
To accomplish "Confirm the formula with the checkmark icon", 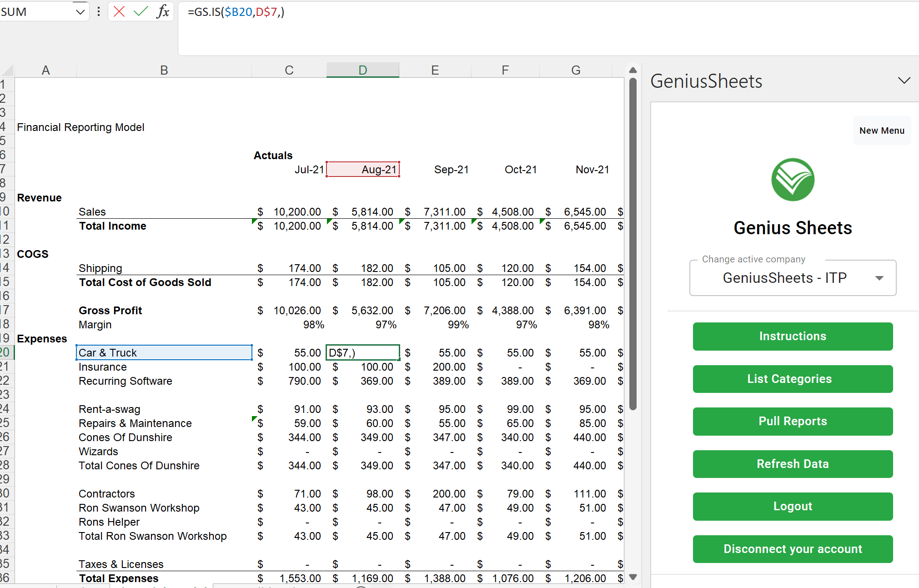I will point(141,11).
